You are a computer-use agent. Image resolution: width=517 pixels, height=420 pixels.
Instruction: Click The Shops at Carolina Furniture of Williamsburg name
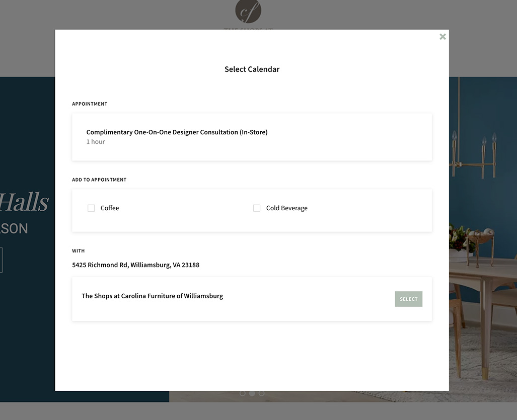(153, 296)
